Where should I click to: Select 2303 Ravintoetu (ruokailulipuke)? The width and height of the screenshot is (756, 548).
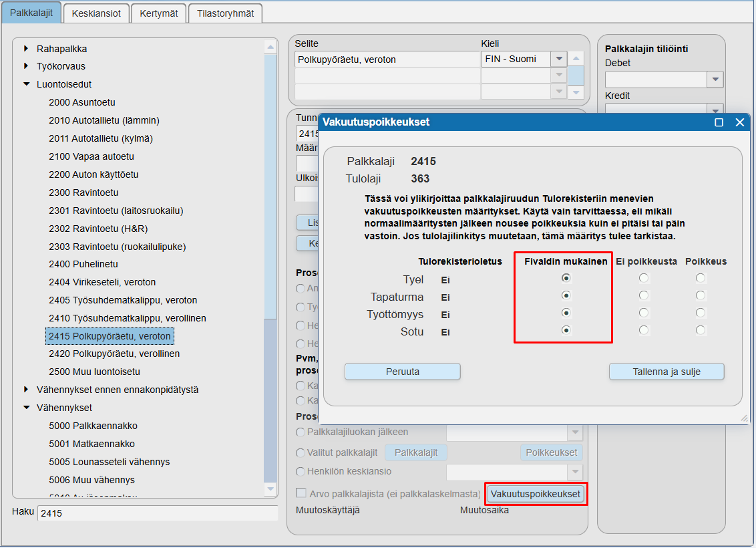pos(117,247)
